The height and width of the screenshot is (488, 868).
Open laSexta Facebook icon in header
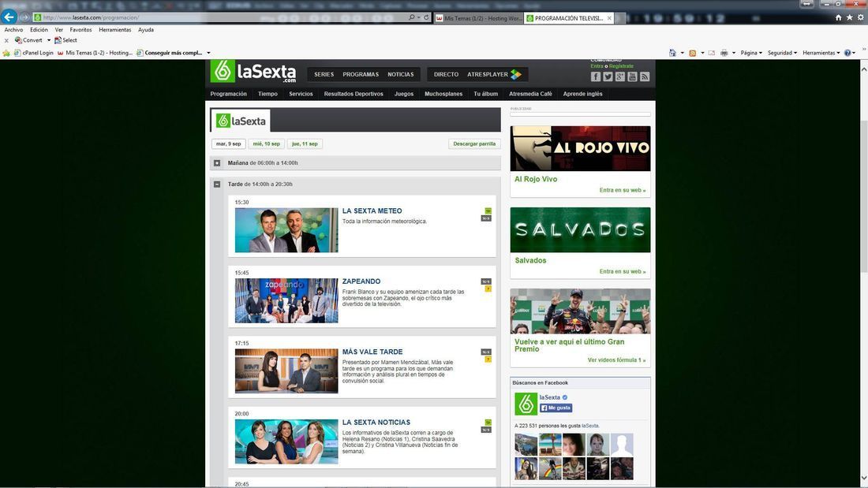pyautogui.click(x=596, y=76)
